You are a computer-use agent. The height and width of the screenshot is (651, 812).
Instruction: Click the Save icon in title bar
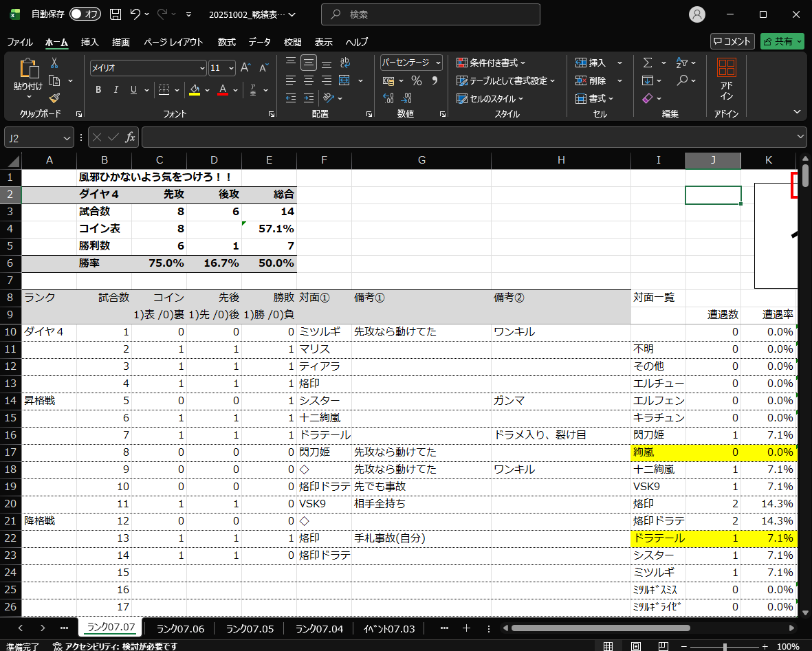116,14
